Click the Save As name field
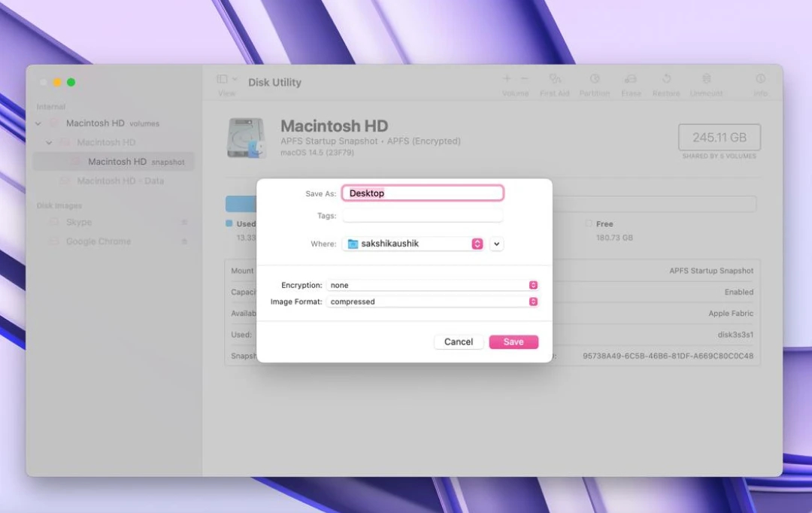The height and width of the screenshot is (513, 812). [x=423, y=193]
